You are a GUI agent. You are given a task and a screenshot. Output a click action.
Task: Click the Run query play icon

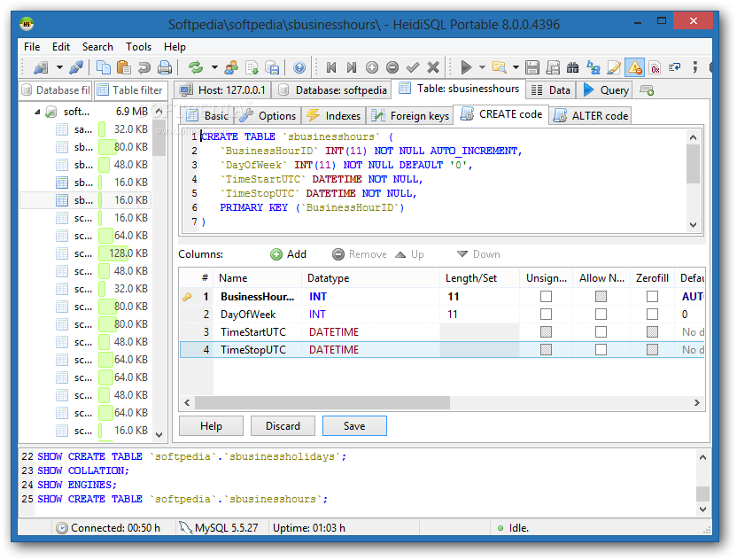click(466, 67)
